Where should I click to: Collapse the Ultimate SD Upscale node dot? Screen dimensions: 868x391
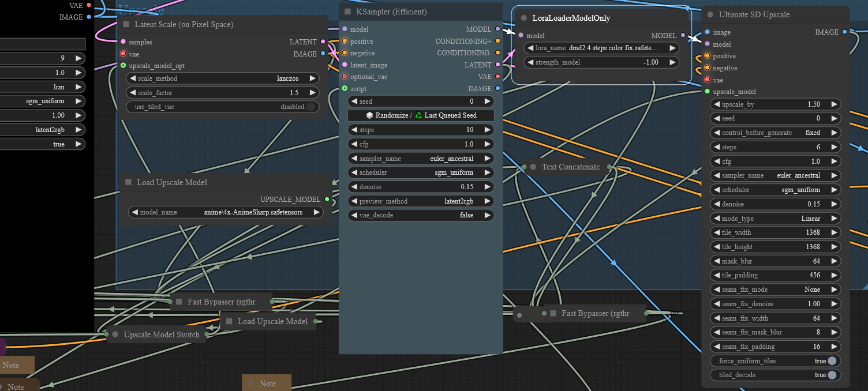click(x=710, y=14)
